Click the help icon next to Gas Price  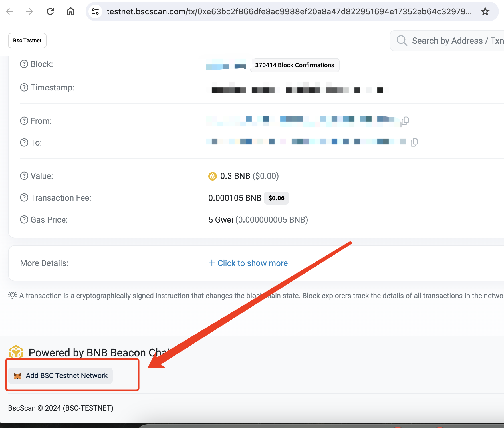pyautogui.click(x=24, y=220)
